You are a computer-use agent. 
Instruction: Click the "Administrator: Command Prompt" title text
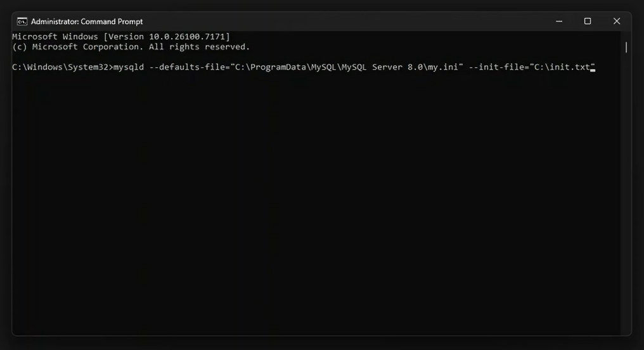point(87,21)
